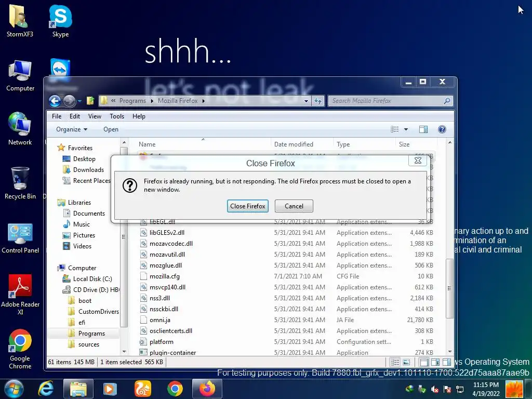The image size is (532, 399).
Task: Select the sources folder in tree
Action: 88,344
